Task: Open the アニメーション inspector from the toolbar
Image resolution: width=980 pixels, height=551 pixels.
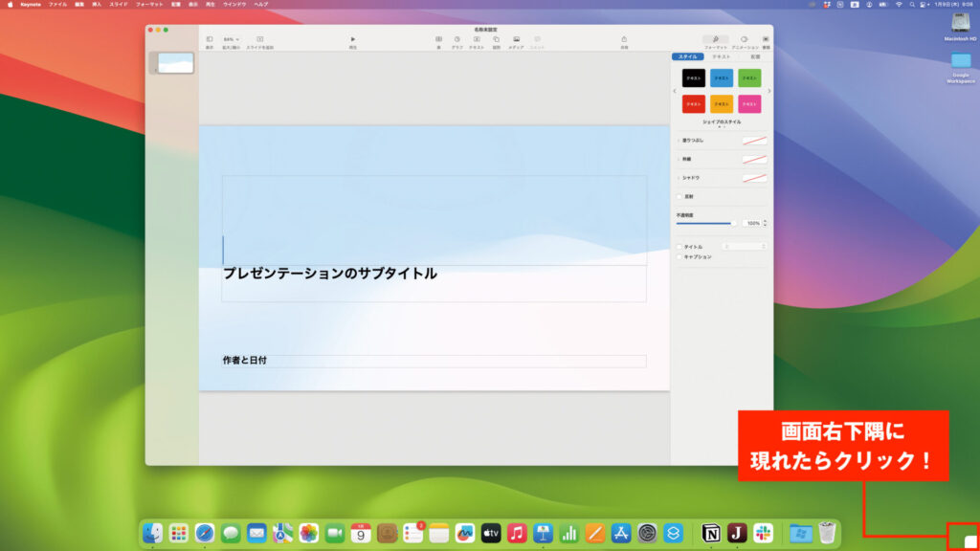Action: (745, 42)
